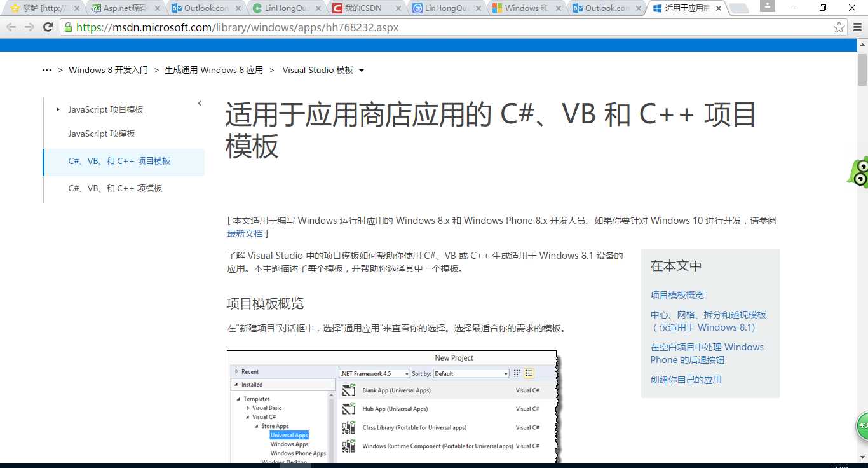Select Windows Phone Apps tree node
Viewport: 868px width, 468px height.
point(298,453)
